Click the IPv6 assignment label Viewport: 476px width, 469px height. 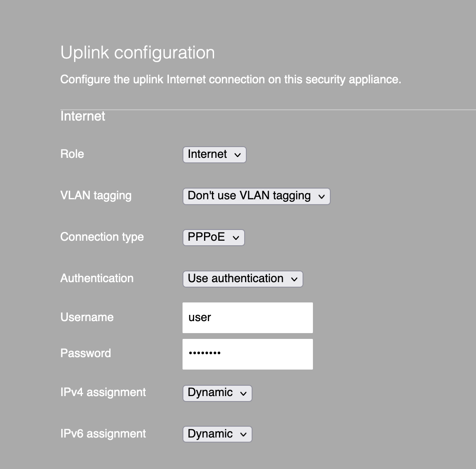pos(103,433)
